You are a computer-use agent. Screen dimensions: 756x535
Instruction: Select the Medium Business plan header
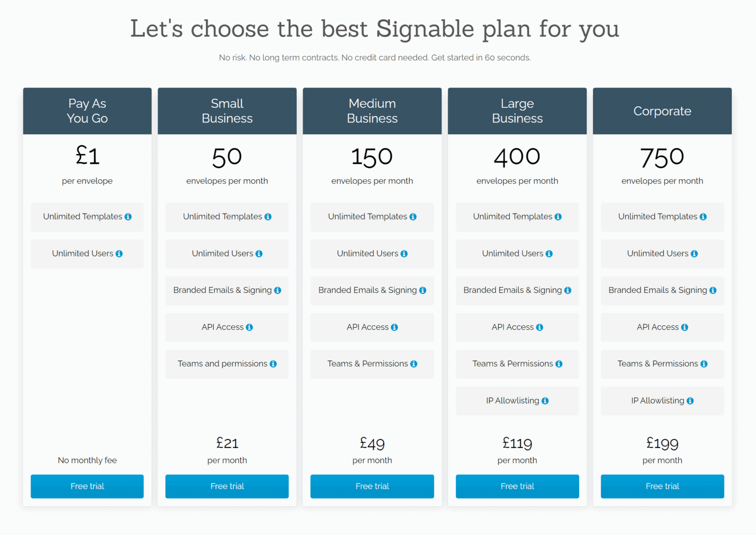tap(372, 111)
